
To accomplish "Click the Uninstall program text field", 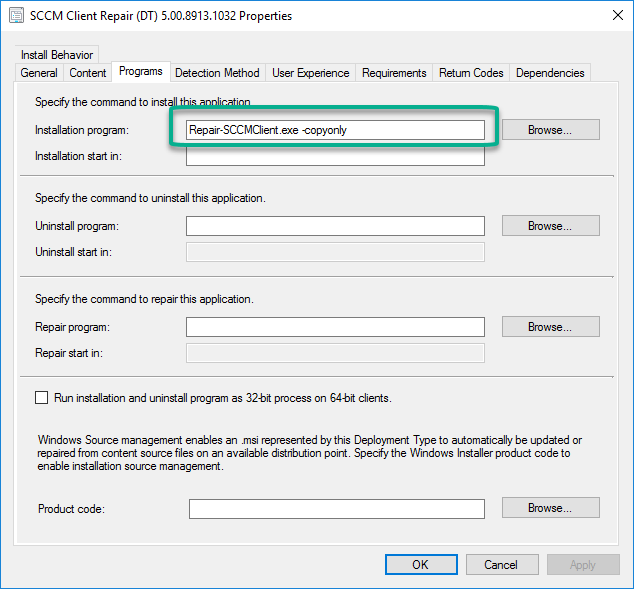I will click(335, 226).
